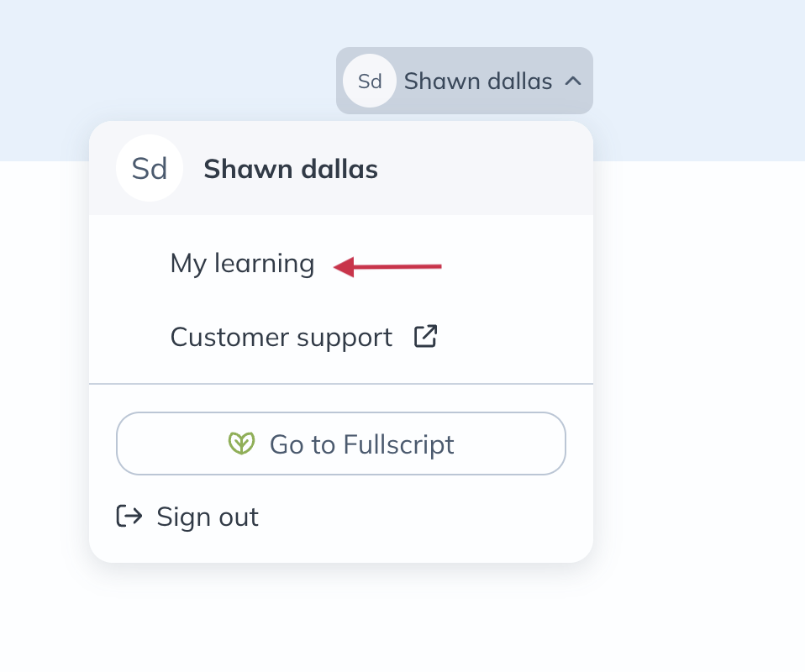The image size is (805, 672).
Task: Click empty menu space right of Sign out
Action: pos(420,517)
